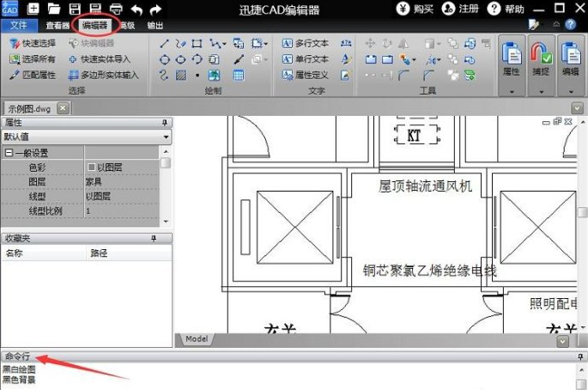Select the rectangle drawing tool

pyautogui.click(x=197, y=42)
